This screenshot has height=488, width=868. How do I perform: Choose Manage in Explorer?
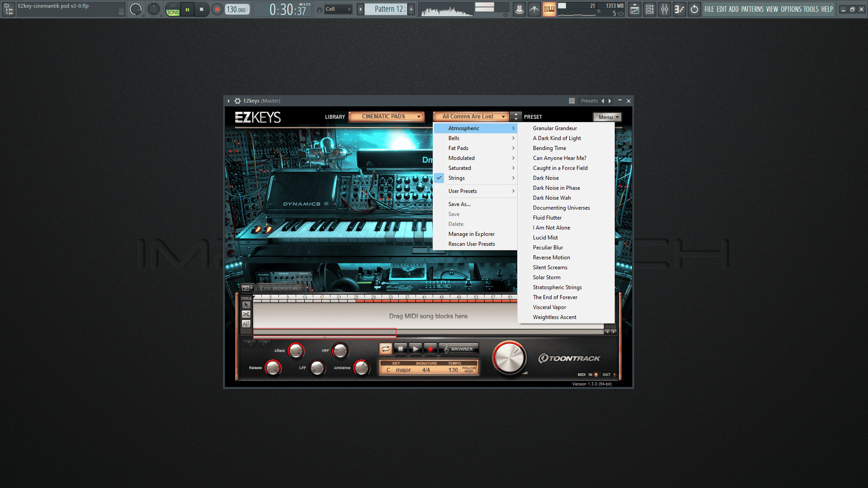(x=475, y=234)
